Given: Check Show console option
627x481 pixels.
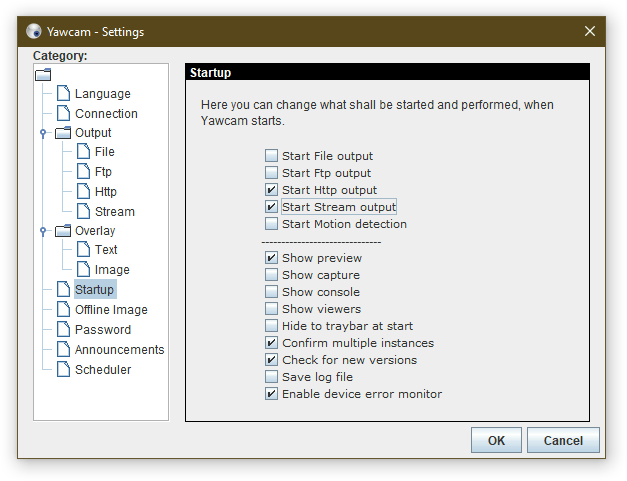Looking at the screenshot, I should [x=271, y=291].
